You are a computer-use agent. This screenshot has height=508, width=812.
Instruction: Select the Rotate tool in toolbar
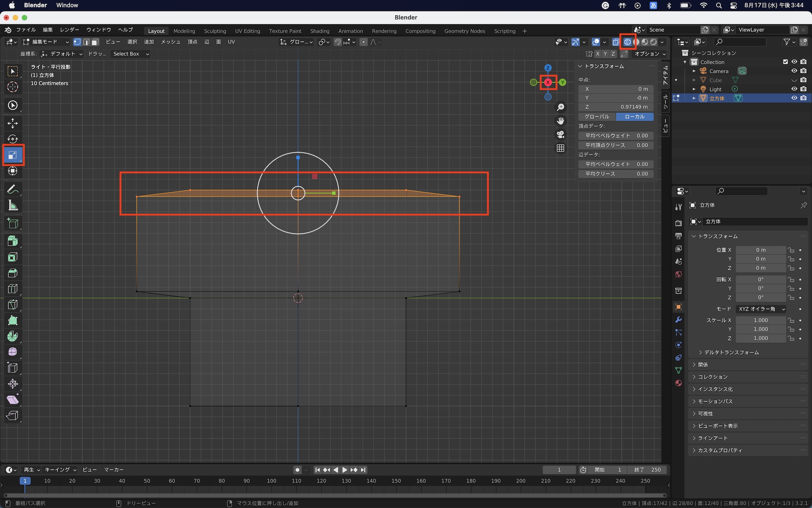click(x=13, y=139)
